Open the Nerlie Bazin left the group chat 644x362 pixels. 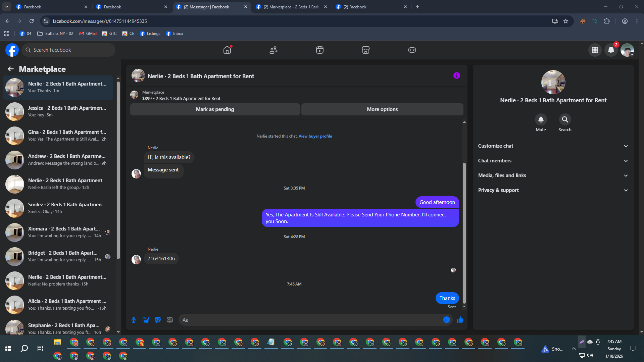[x=58, y=184]
